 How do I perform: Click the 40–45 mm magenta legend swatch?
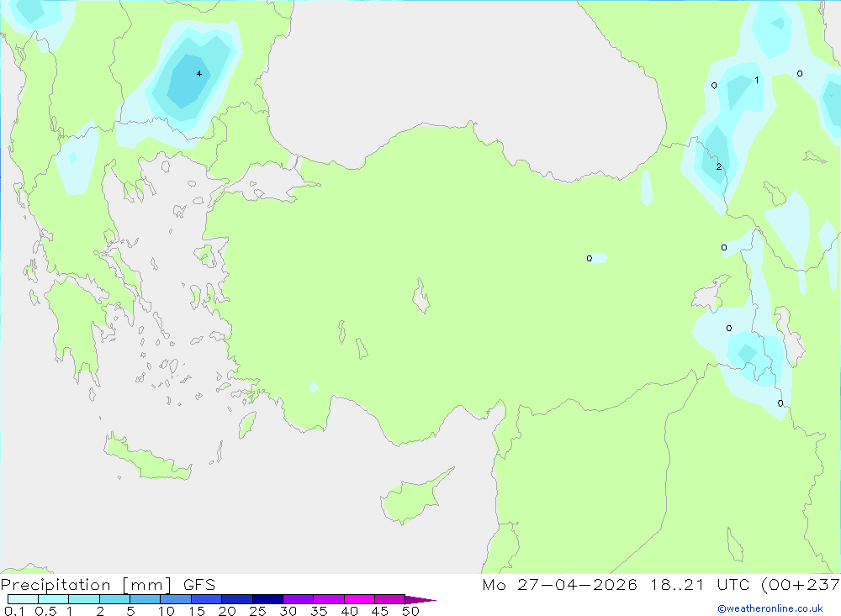[x=359, y=599]
